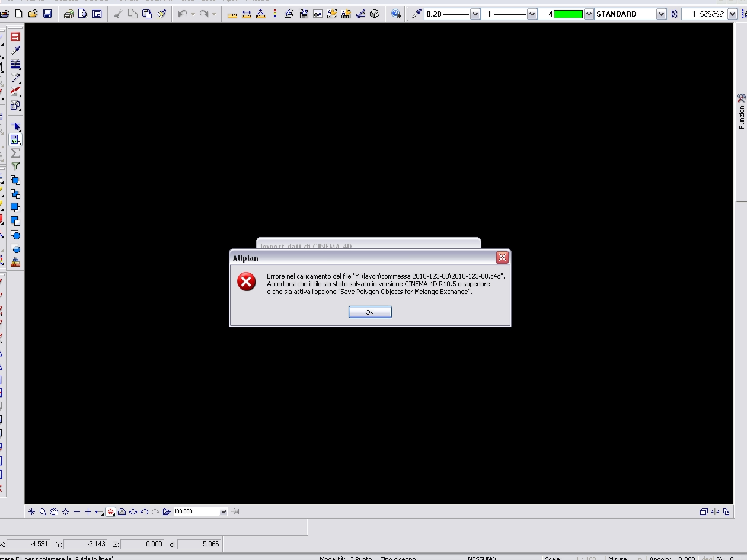Image resolution: width=747 pixels, height=560 pixels.
Task: Click the square with circle overlap icon
Action: pyautogui.click(x=15, y=235)
